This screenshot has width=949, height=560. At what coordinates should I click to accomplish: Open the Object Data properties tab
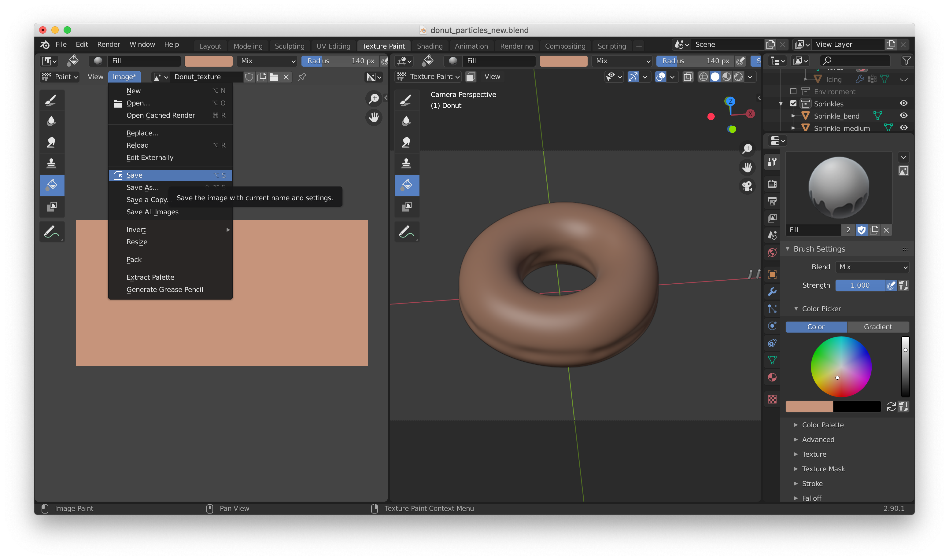772,360
